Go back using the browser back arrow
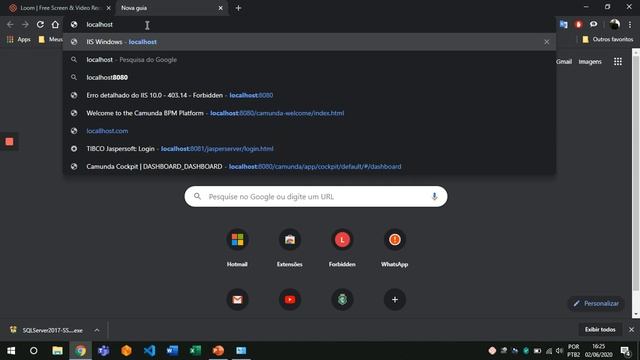 [x=10, y=24]
